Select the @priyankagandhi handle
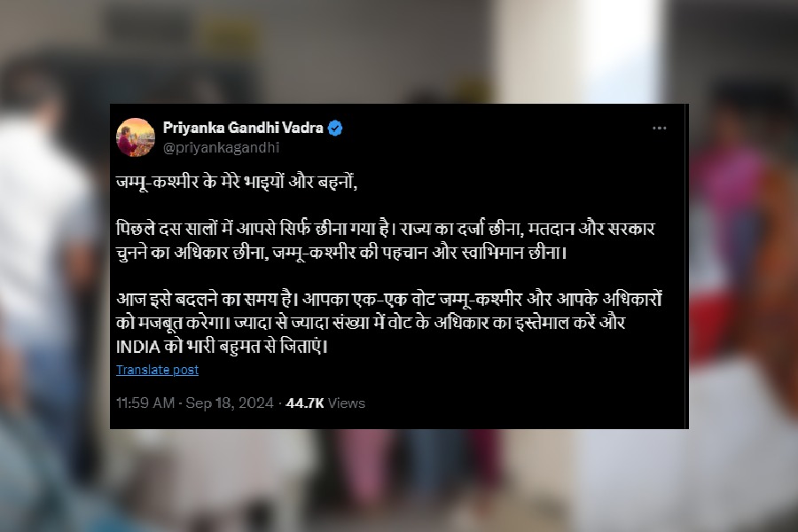 221,148
